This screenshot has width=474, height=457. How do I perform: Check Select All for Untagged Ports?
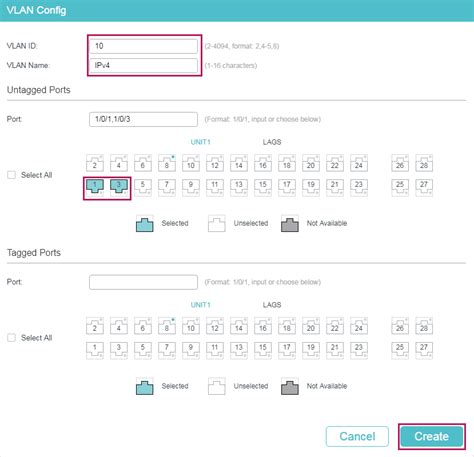[x=12, y=175]
